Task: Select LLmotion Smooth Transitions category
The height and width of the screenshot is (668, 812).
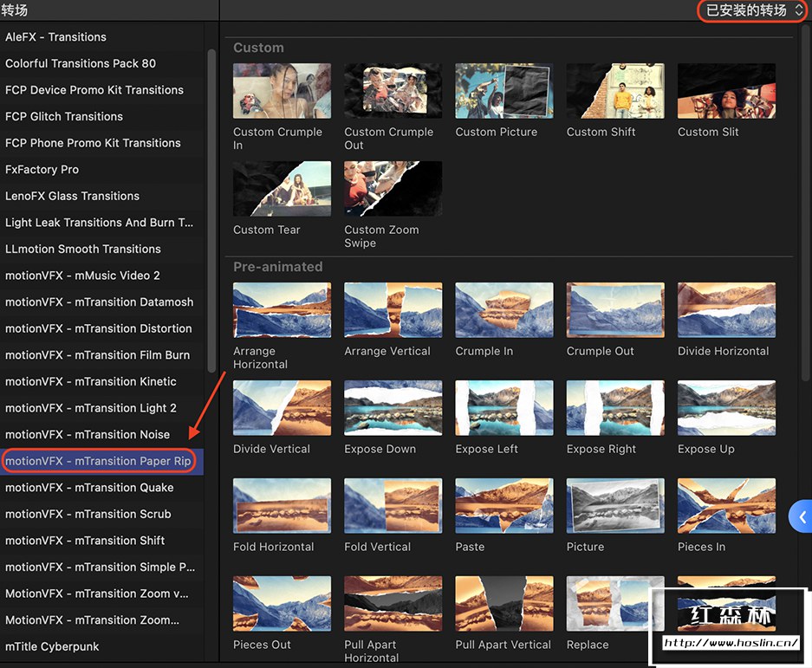Action: tap(102, 249)
